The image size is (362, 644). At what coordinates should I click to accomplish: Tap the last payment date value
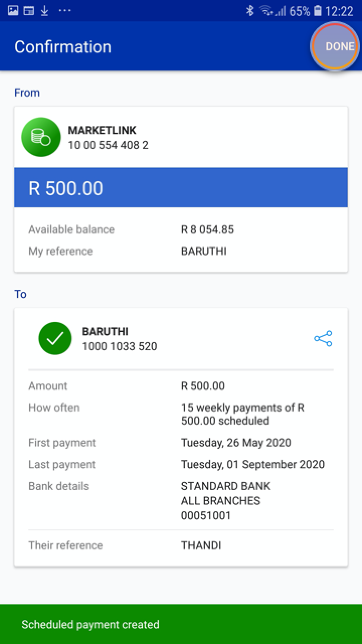[252, 464]
